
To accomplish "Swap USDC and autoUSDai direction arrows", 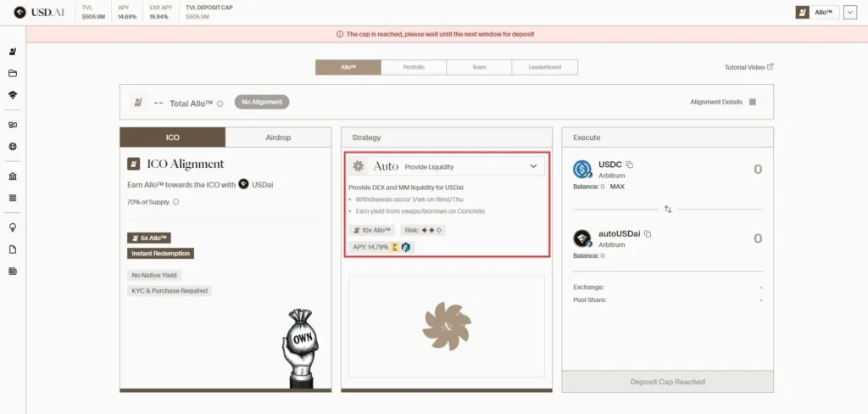I will 667,209.
